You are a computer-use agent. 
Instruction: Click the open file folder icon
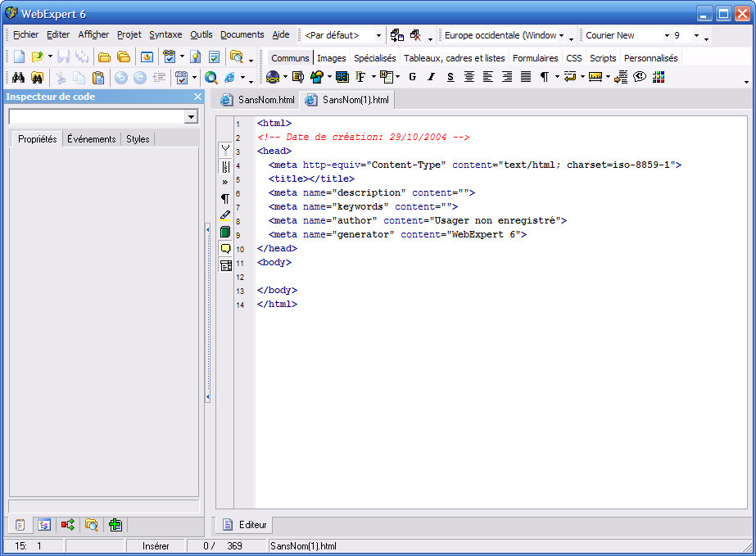click(x=37, y=57)
